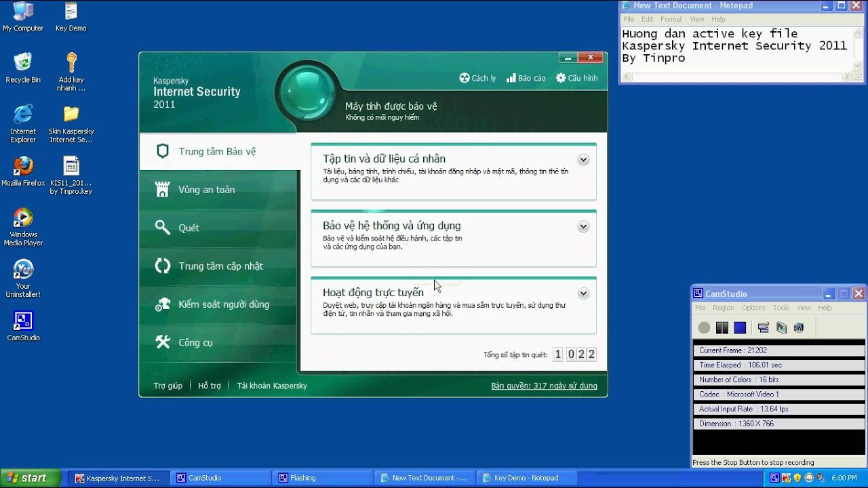Open Kiểm soát người dùng section
The width and height of the screenshot is (868, 488).
pyautogui.click(x=218, y=304)
